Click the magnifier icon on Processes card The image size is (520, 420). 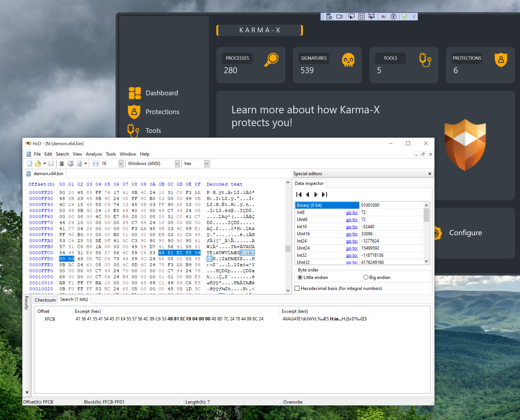point(272,60)
